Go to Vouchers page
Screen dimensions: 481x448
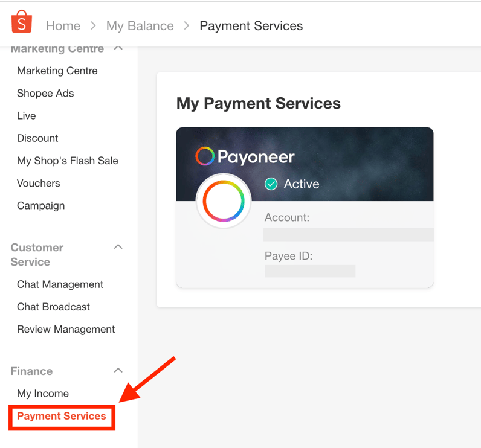[39, 183]
